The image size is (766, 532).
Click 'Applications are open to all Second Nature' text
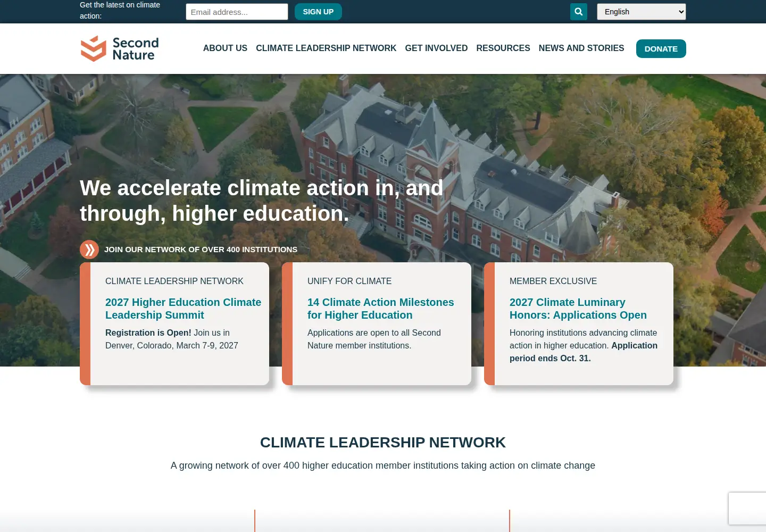(x=374, y=339)
